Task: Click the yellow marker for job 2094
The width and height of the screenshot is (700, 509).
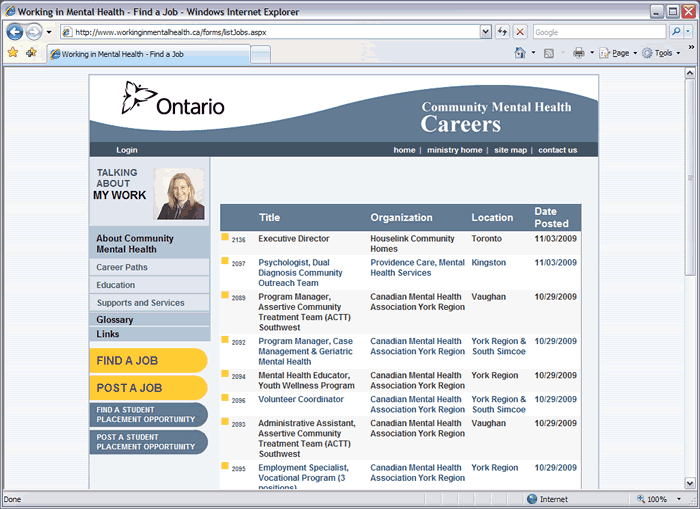Action: point(225,374)
